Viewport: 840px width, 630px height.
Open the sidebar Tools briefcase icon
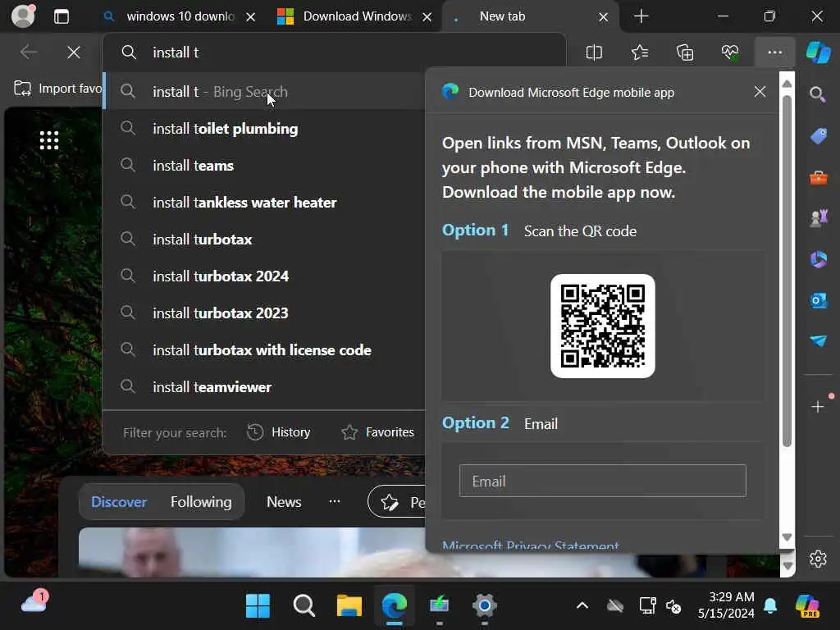pos(818,177)
